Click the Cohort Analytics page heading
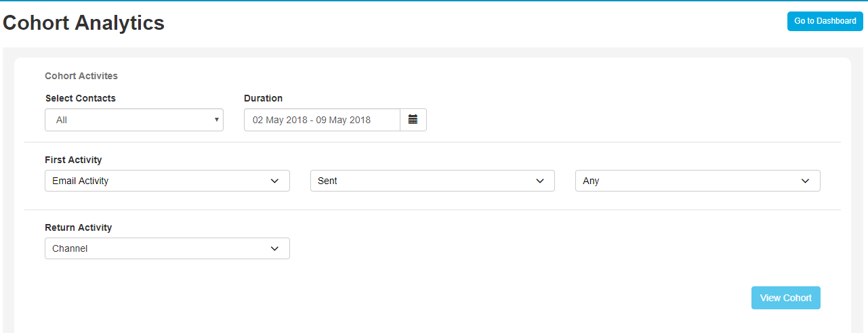The image size is (868, 333). click(84, 22)
